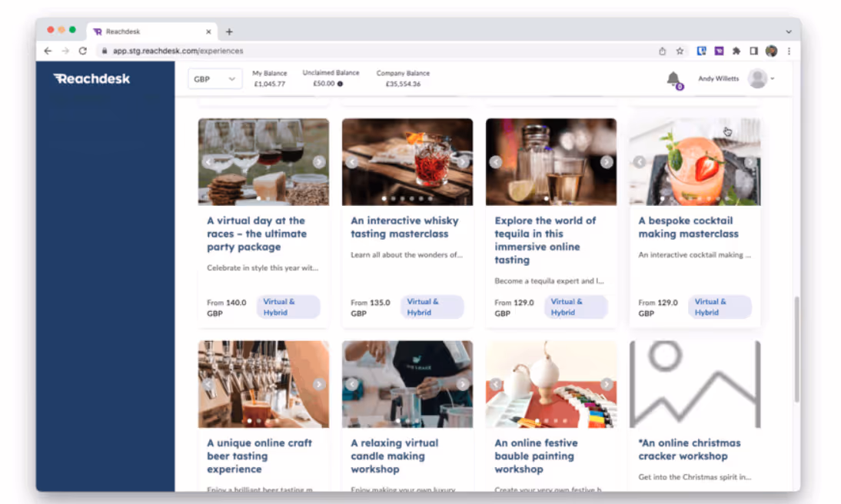The height and width of the screenshot is (504, 841).
Task: Click 'Celebrate in style this year wit...' description
Action: click(x=262, y=268)
